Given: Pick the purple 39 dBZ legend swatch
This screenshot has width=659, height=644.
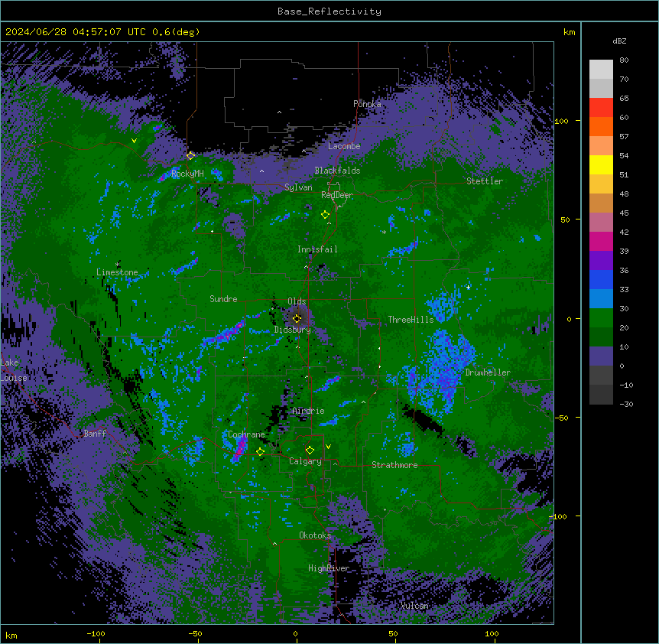Looking at the screenshot, I should pos(601,261).
